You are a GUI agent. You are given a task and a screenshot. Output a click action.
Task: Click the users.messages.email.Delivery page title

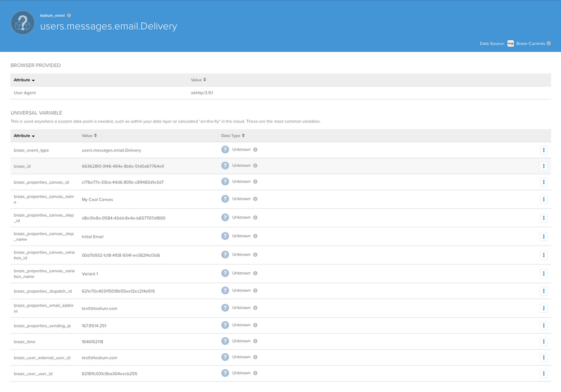point(108,26)
